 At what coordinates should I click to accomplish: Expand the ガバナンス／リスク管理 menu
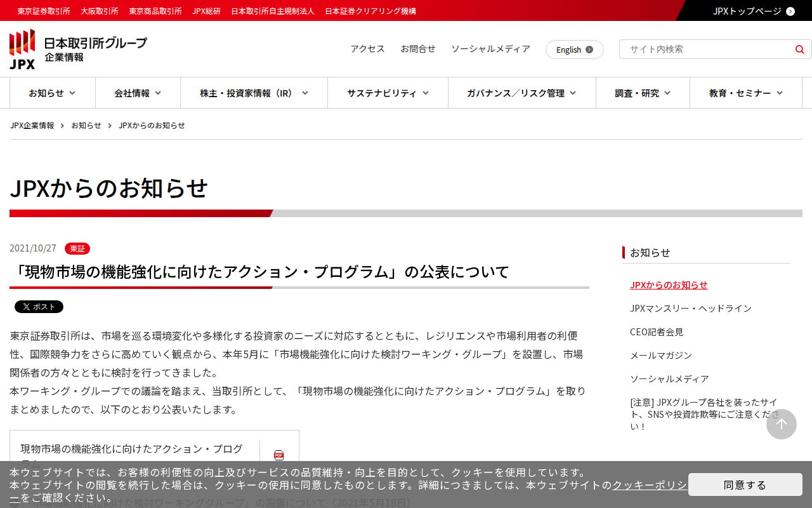(x=521, y=93)
